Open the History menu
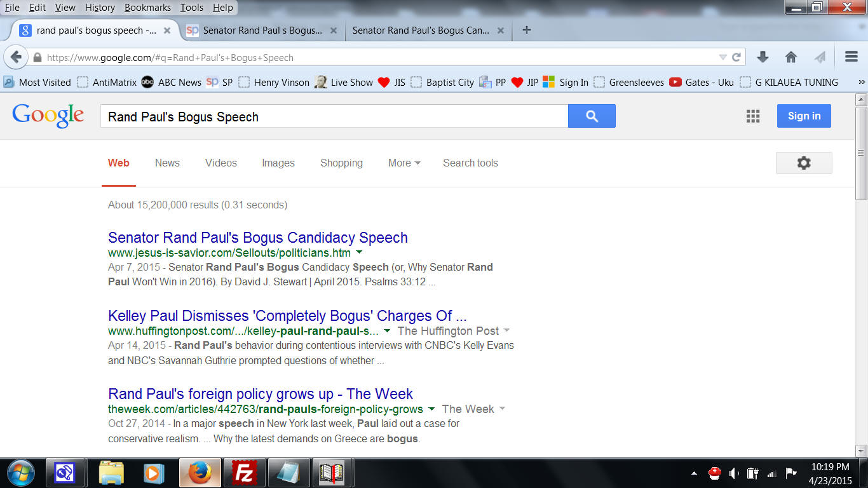868x488 pixels. (100, 8)
